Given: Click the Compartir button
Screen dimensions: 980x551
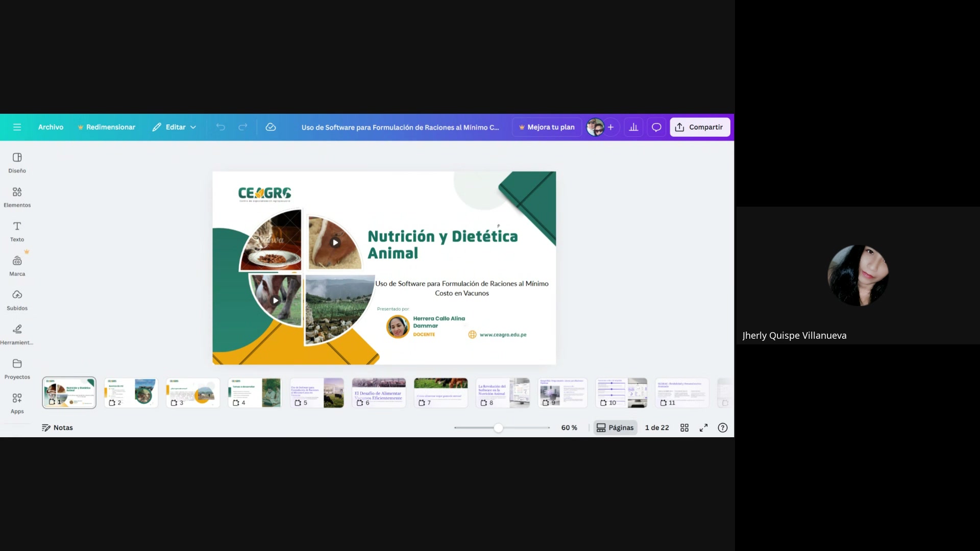Looking at the screenshot, I should click(699, 127).
